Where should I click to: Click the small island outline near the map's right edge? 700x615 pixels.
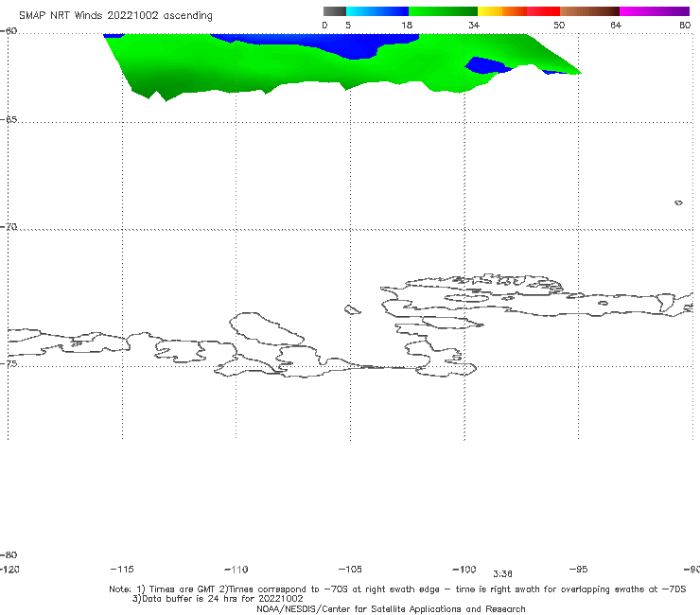click(678, 202)
